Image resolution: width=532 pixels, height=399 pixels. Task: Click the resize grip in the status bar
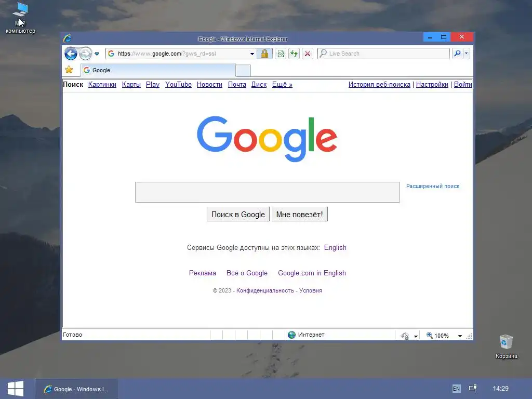[469, 336]
